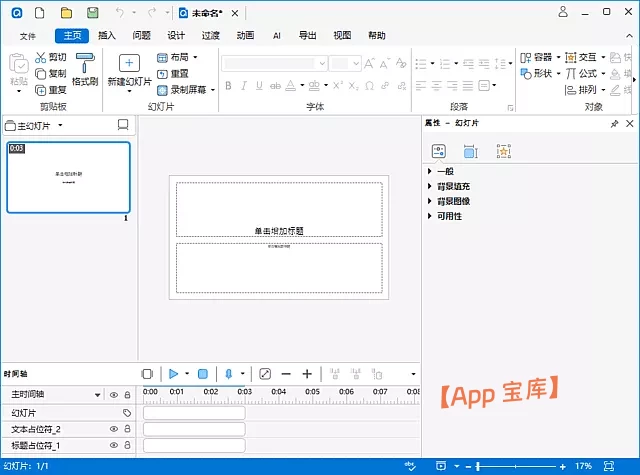Pin the properties panel
The width and height of the screenshot is (640, 475).
click(x=614, y=124)
